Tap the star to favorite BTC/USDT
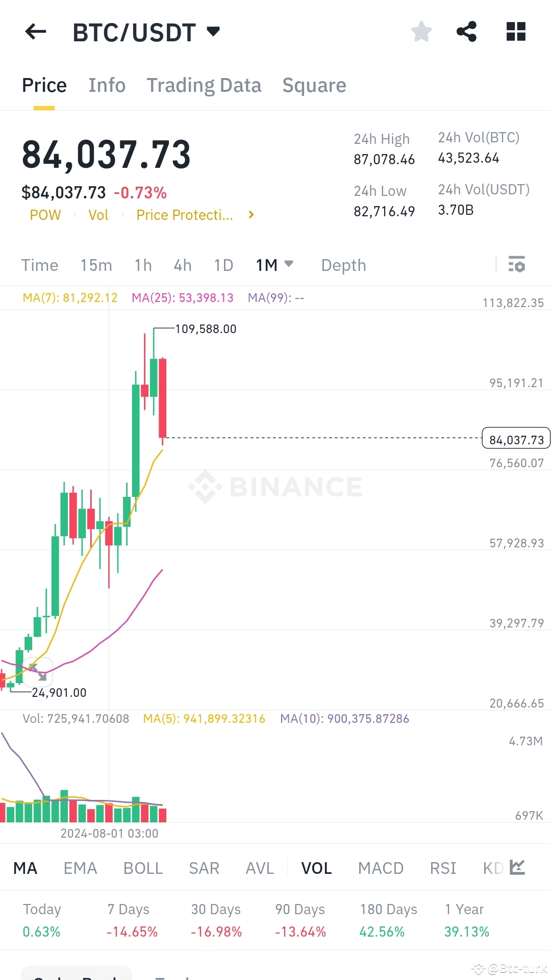Screen dimensions: 551x980 click(421, 32)
